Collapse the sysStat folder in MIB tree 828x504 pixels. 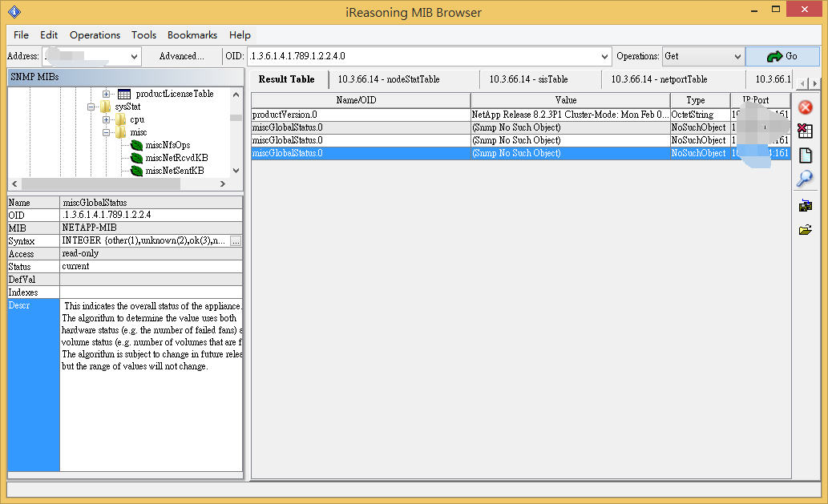[x=93, y=107]
